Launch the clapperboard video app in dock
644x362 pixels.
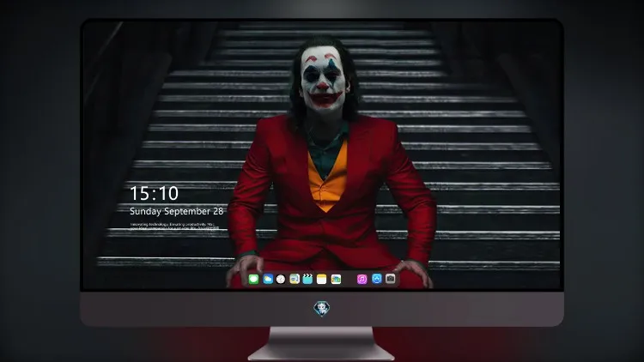pos(307,279)
